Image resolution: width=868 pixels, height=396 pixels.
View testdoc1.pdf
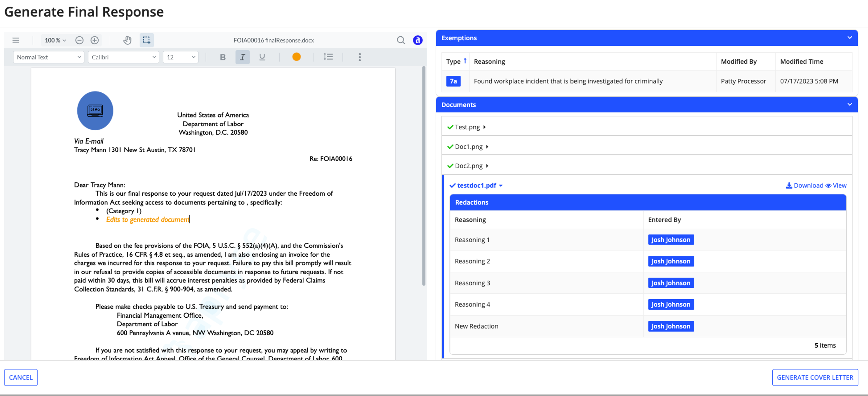(x=836, y=185)
